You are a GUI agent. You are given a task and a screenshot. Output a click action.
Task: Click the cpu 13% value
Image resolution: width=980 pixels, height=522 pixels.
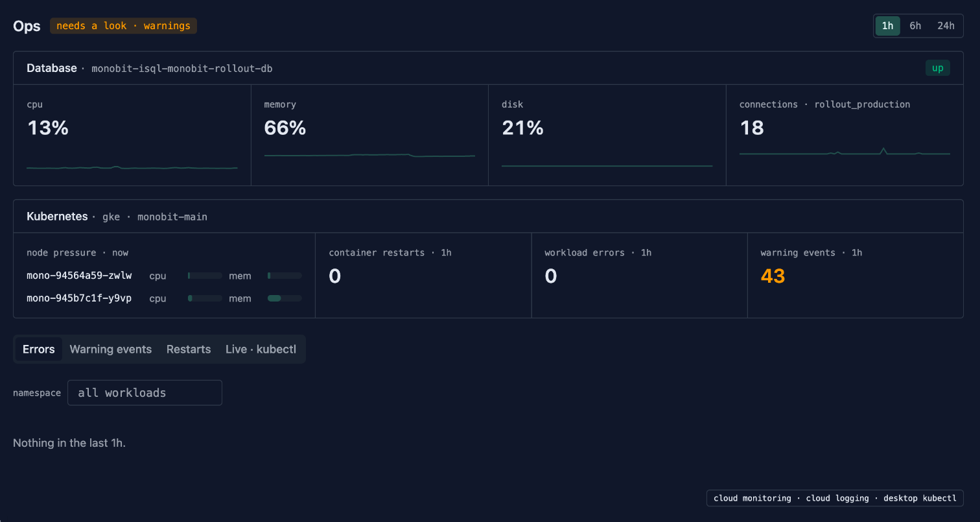[x=48, y=128]
